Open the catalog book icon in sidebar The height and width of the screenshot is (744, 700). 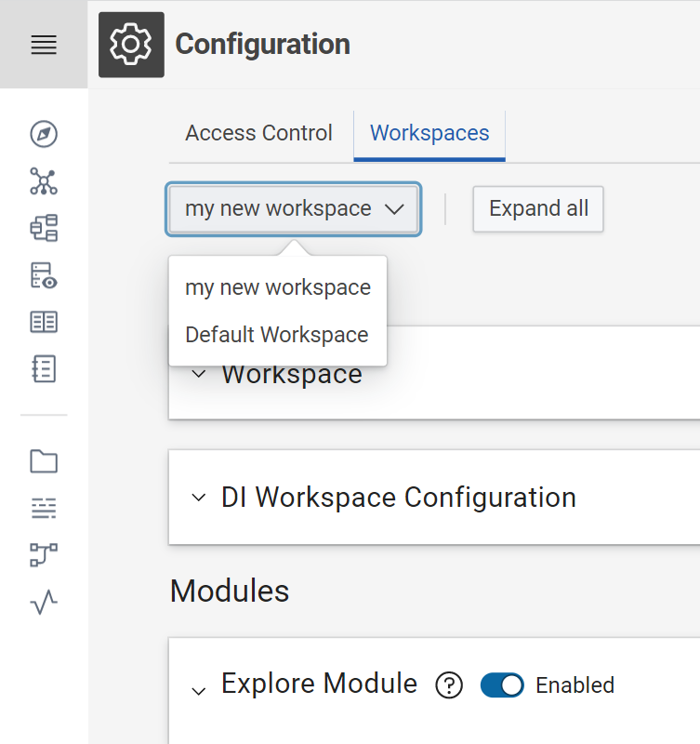point(43,320)
